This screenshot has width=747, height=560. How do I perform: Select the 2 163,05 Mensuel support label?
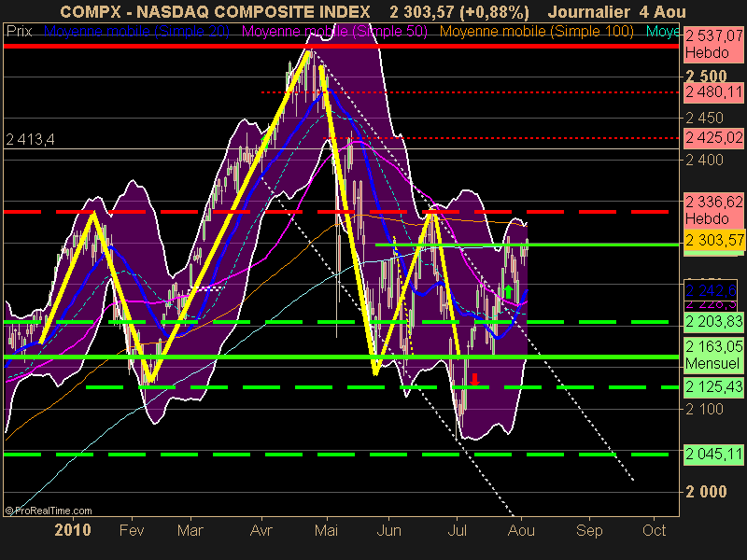tap(713, 355)
